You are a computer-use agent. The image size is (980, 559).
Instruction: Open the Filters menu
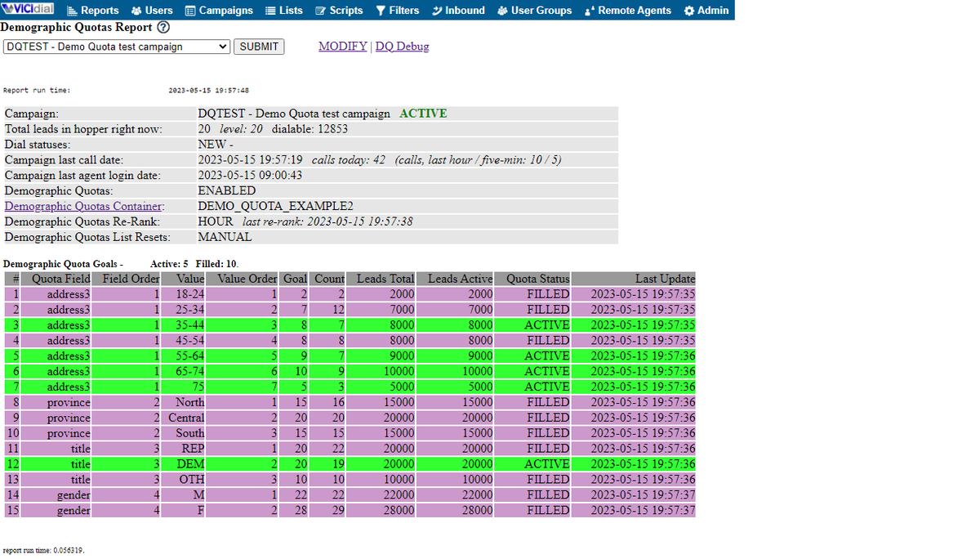click(x=397, y=11)
